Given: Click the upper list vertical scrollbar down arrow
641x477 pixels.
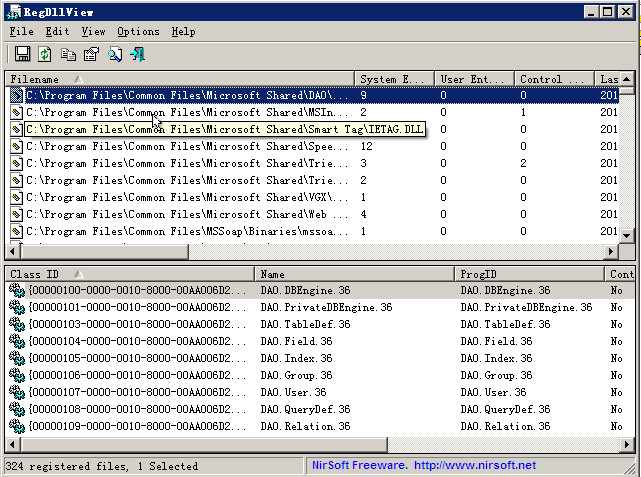Looking at the screenshot, I should (627, 235).
